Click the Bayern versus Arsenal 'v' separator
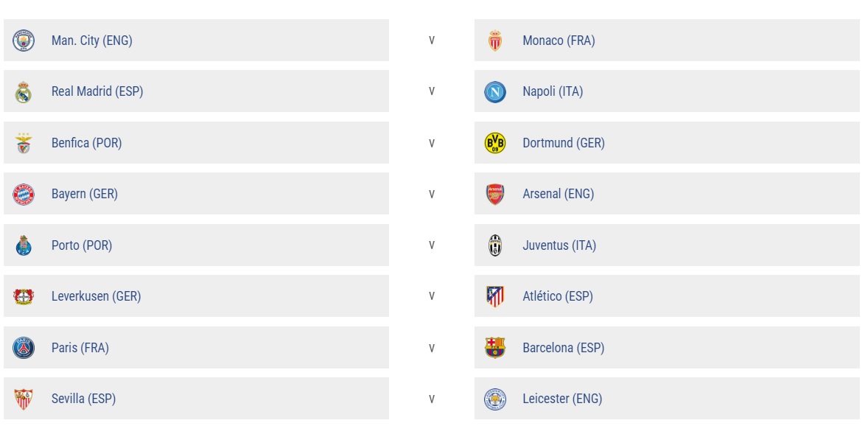This screenshot has width=868, height=437. click(x=432, y=195)
